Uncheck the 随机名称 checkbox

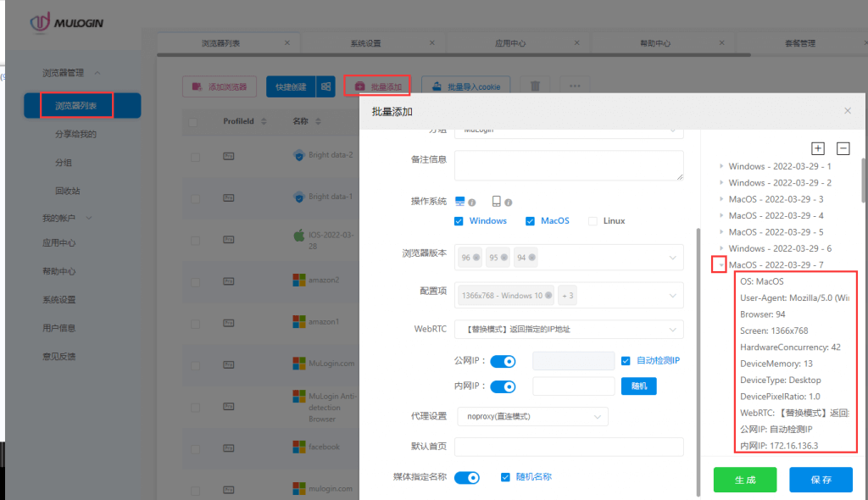(505, 477)
